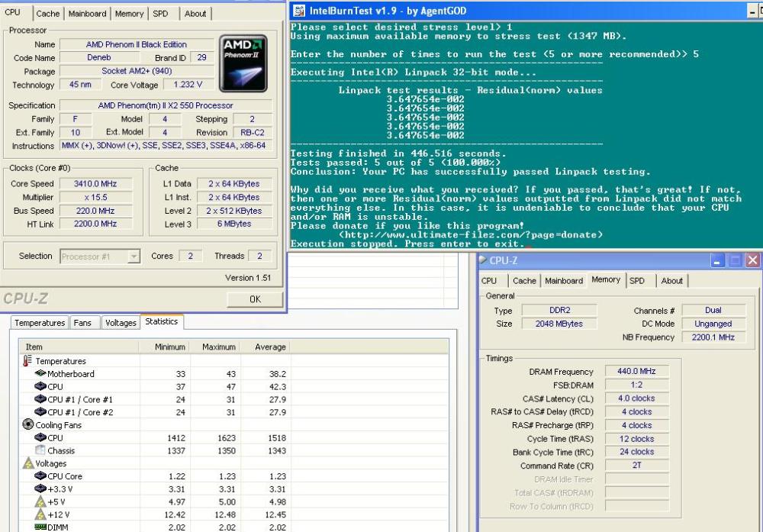
Task: Select the Temperatures tab
Action: pyautogui.click(x=40, y=323)
